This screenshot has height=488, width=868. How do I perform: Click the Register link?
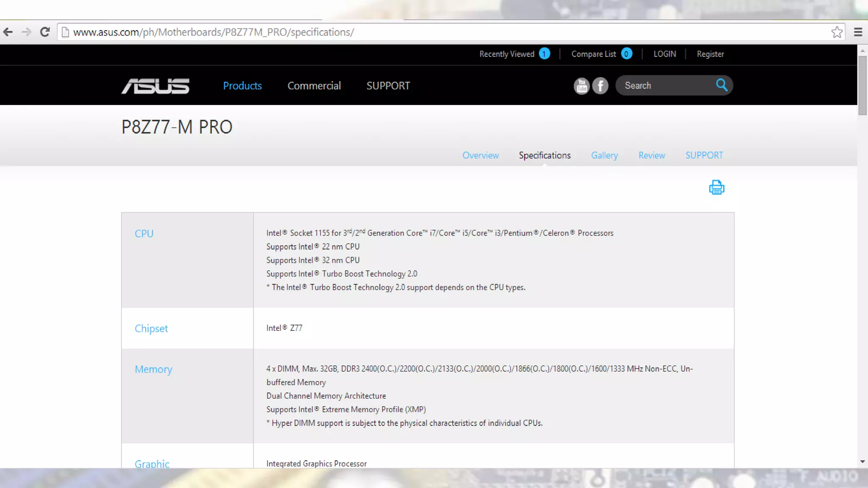click(x=710, y=54)
